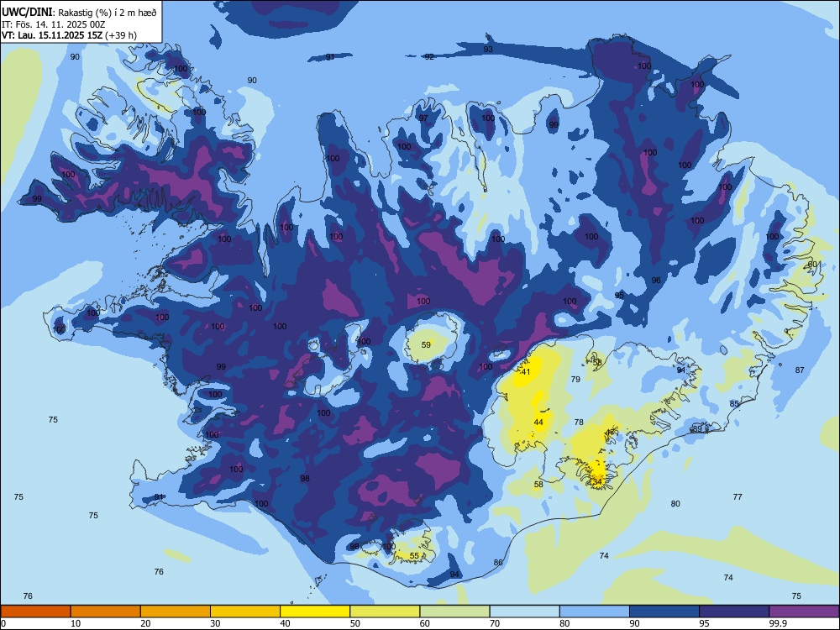Click the '79' humidity value
Image resolution: width=840 pixels, height=630 pixels.
point(575,380)
